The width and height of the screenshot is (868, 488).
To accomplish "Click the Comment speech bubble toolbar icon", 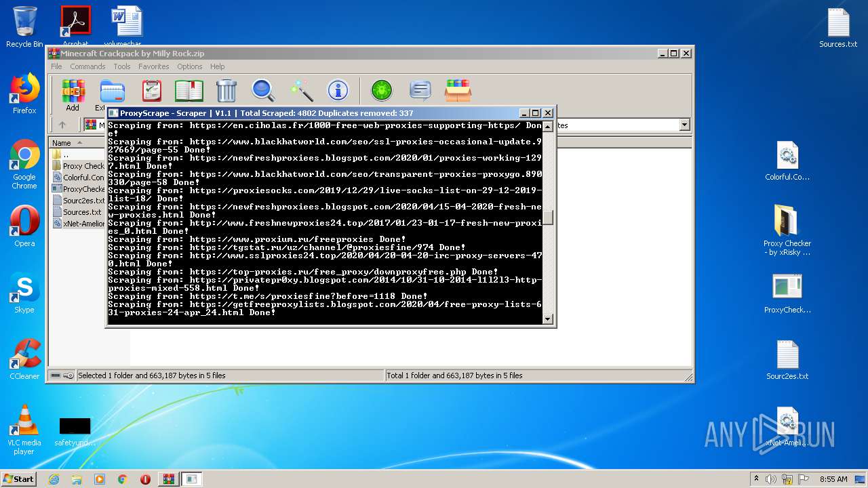I will [420, 90].
